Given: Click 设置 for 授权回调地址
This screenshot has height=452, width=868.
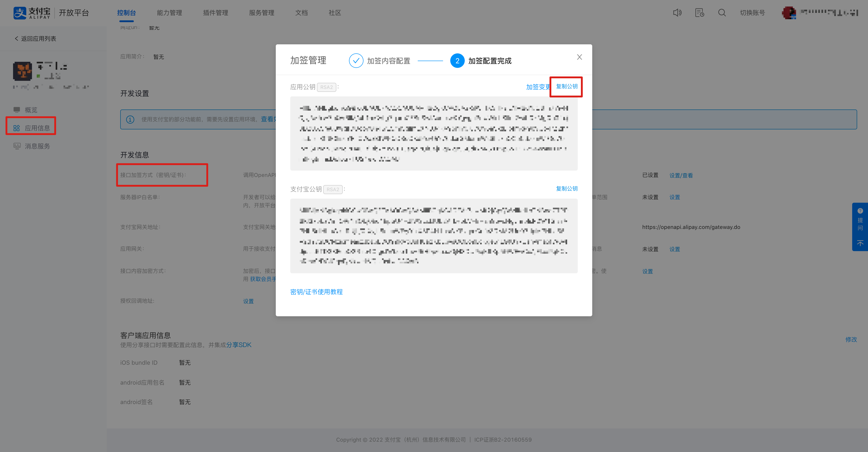Looking at the screenshot, I should pos(248,301).
